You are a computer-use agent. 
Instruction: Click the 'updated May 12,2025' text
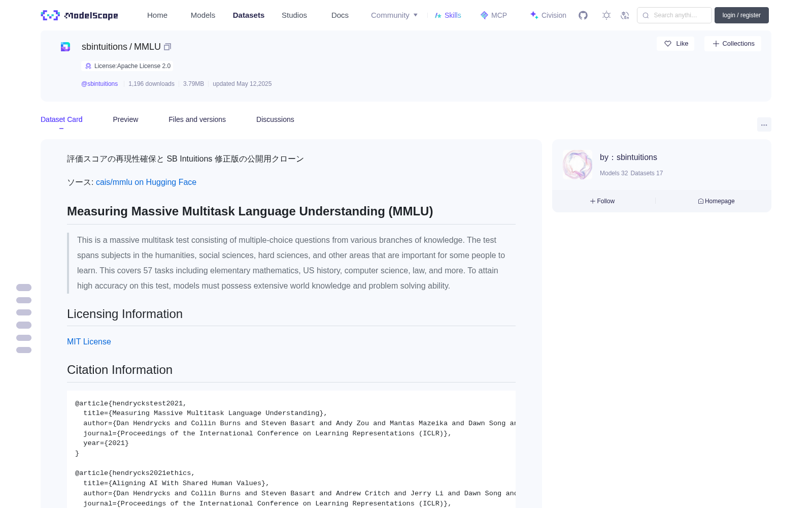[x=242, y=84]
